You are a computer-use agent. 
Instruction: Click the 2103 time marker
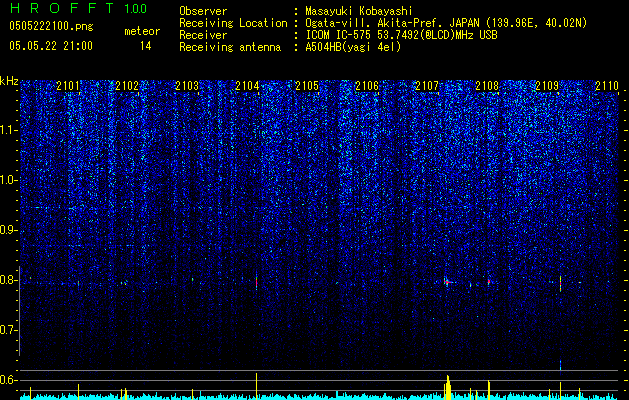pos(187,85)
